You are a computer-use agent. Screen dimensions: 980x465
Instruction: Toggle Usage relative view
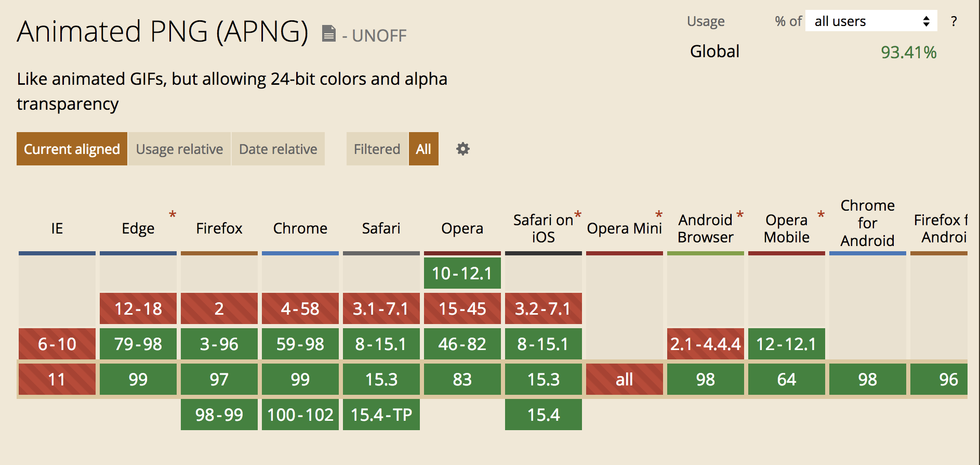point(179,149)
